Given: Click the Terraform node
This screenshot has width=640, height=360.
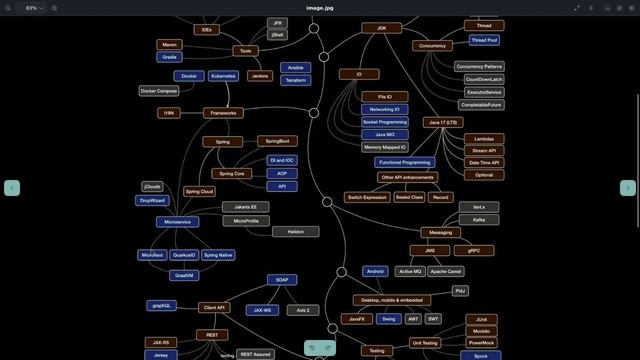Looking at the screenshot, I should 296,80.
